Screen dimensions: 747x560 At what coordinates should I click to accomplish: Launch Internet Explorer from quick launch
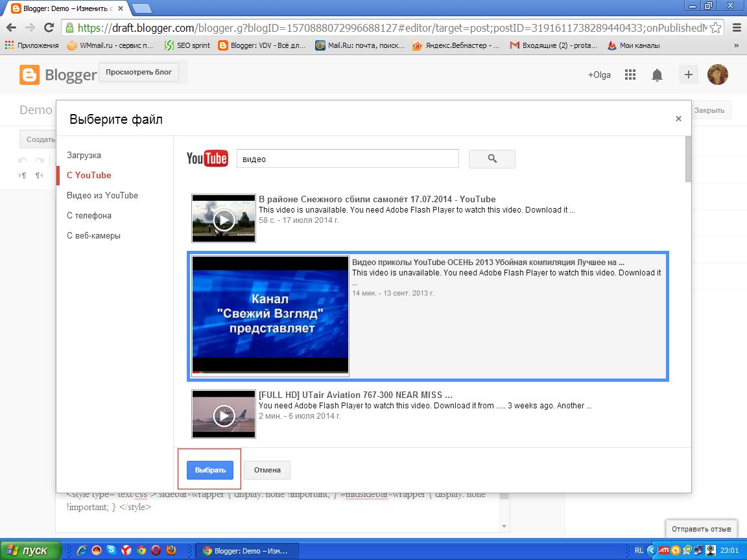[82, 550]
